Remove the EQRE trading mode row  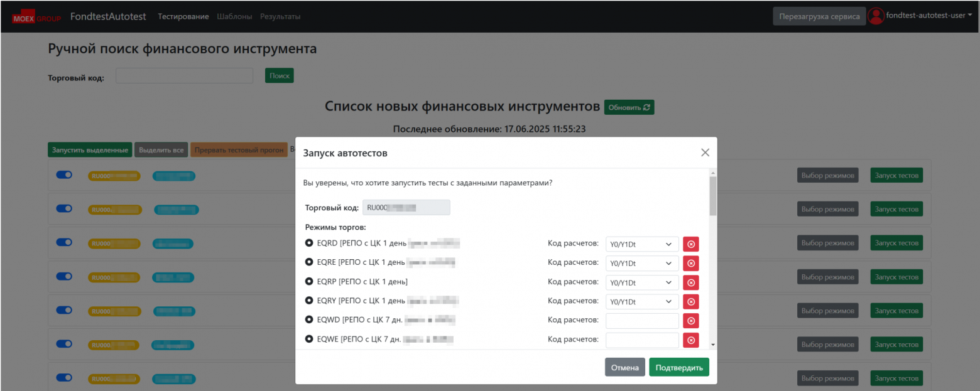click(x=690, y=263)
